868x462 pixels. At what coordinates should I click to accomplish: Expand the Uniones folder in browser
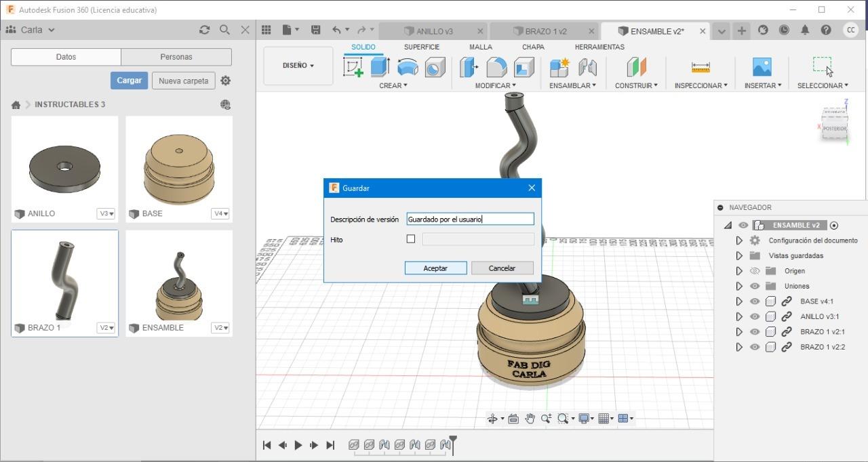click(x=739, y=286)
